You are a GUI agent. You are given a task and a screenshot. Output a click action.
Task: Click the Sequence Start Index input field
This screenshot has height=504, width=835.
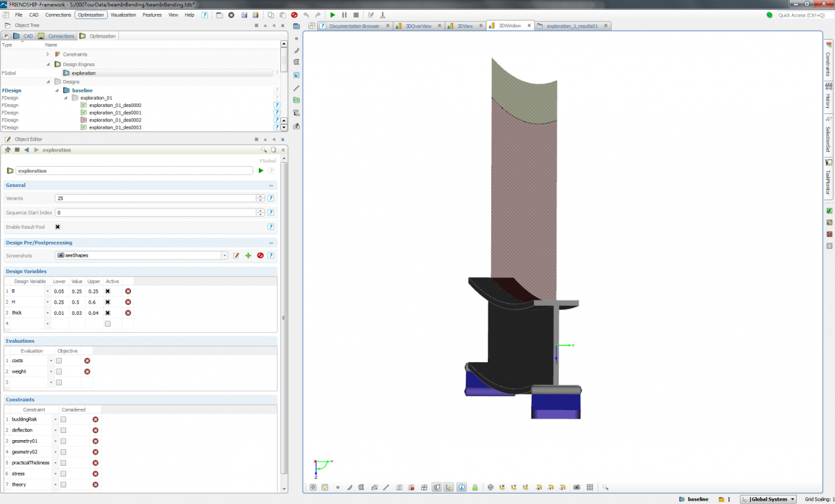click(156, 213)
